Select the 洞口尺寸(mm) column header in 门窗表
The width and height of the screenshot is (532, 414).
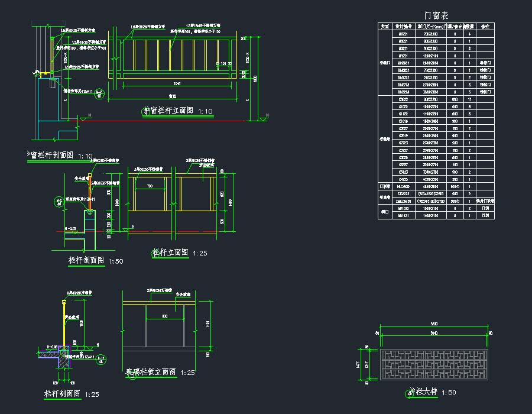pyautogui.click(x=430, y=27)
